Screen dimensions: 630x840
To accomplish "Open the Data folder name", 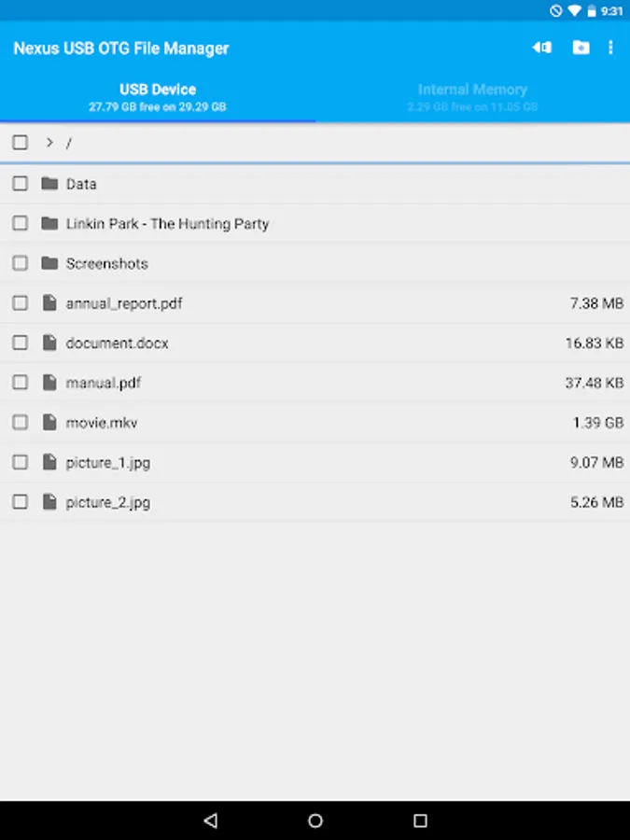I will click(81, 184).
